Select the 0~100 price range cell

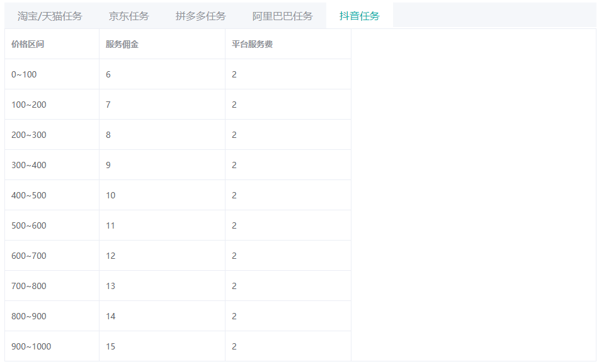[52, 74]
